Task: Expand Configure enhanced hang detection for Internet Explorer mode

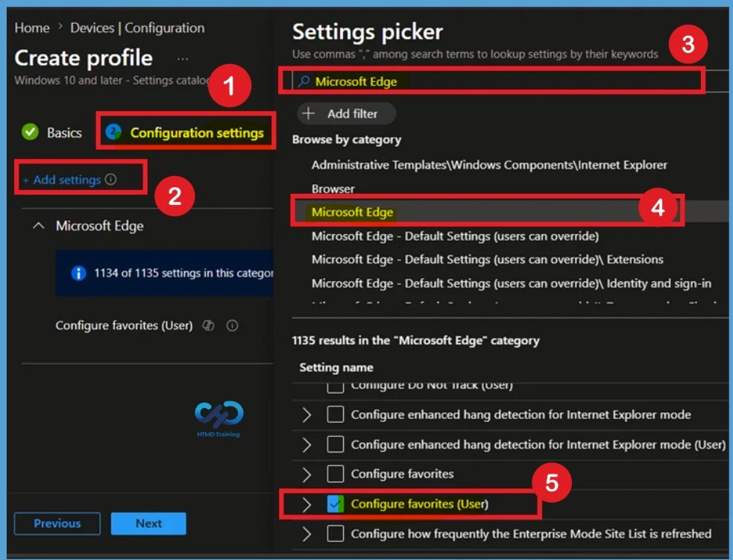Action: pos(306,414)
